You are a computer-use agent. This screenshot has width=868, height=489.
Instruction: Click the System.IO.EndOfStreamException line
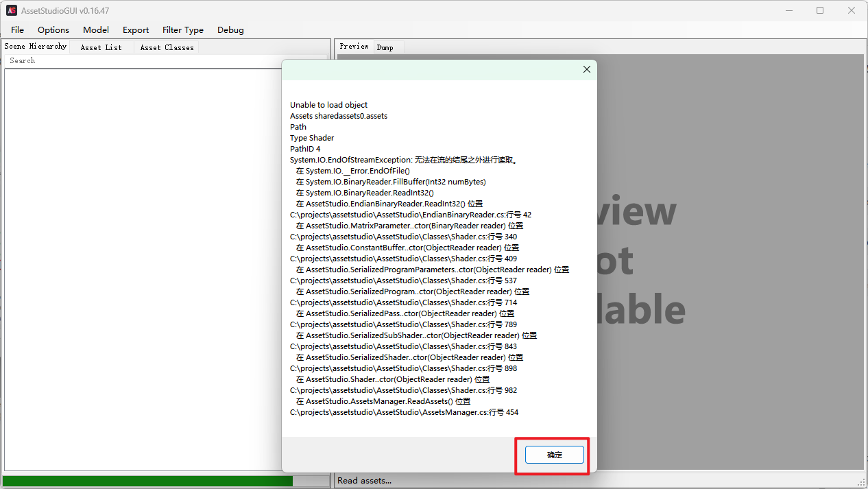pyautogui.click(x=403, y=160)
